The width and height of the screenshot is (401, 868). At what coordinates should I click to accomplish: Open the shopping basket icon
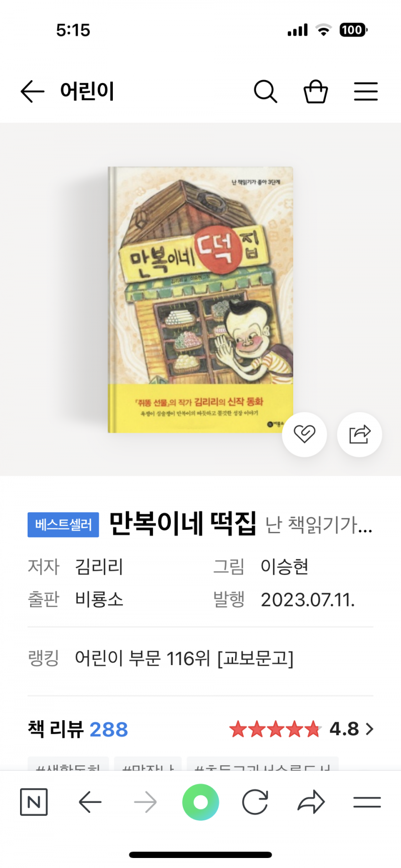tap(316, 92)
